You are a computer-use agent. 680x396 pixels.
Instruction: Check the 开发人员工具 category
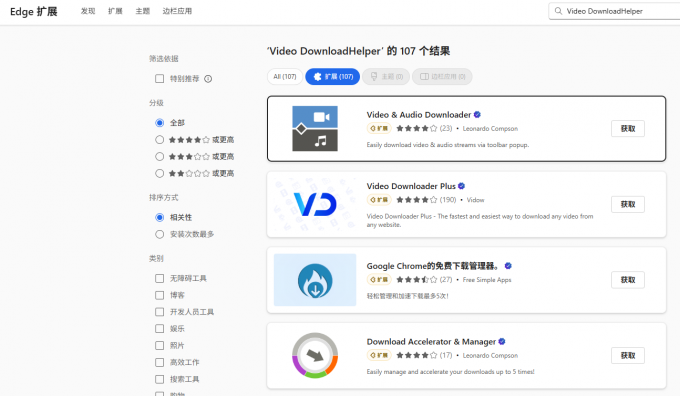click(x=160, y=312)
